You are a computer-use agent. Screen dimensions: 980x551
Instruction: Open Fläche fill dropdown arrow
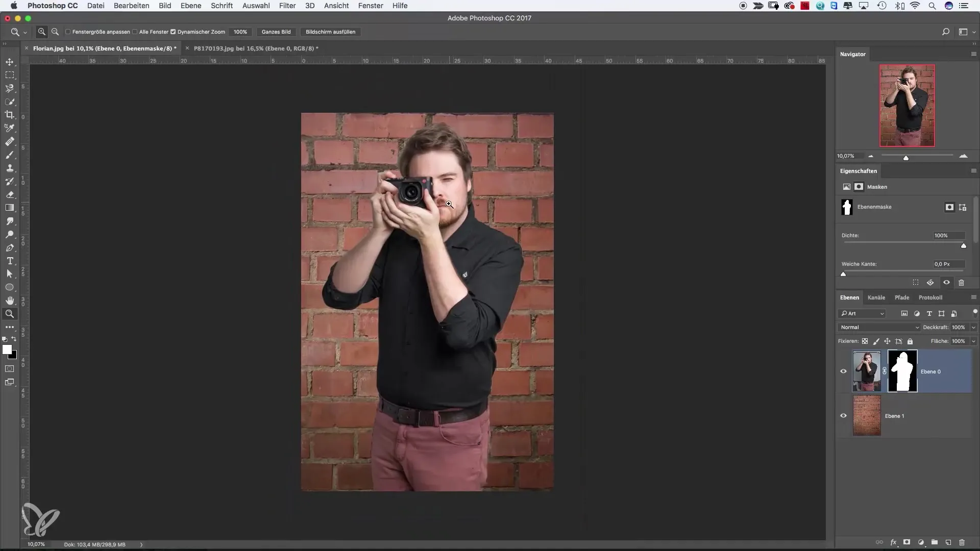(x=973, y=341)
